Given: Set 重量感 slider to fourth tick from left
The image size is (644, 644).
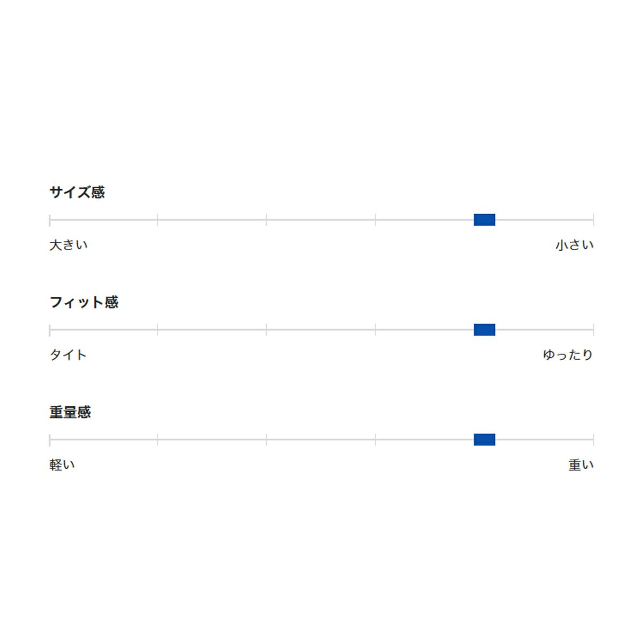Looking at the screenshot, I should point(375,440).
